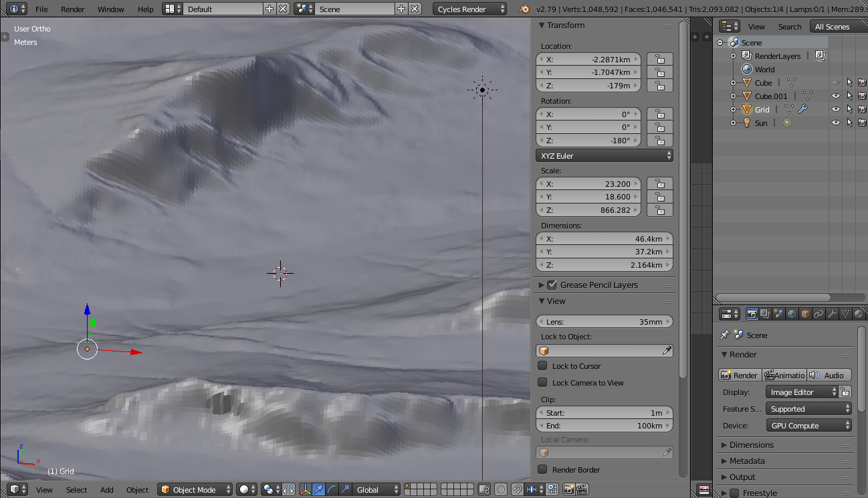Uncheck the Grease Pencil Layers checkbox
Viewport: 868px width, 498px height.
552,284
